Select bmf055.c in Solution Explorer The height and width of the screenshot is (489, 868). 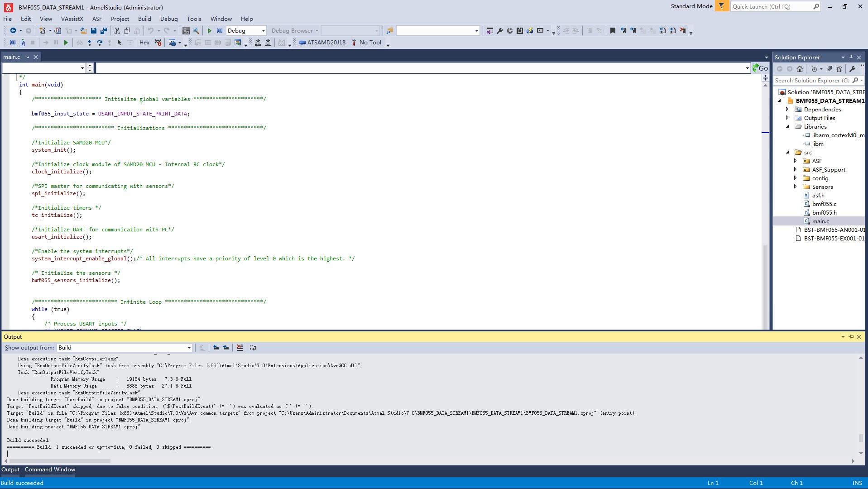tap(824, 204)
